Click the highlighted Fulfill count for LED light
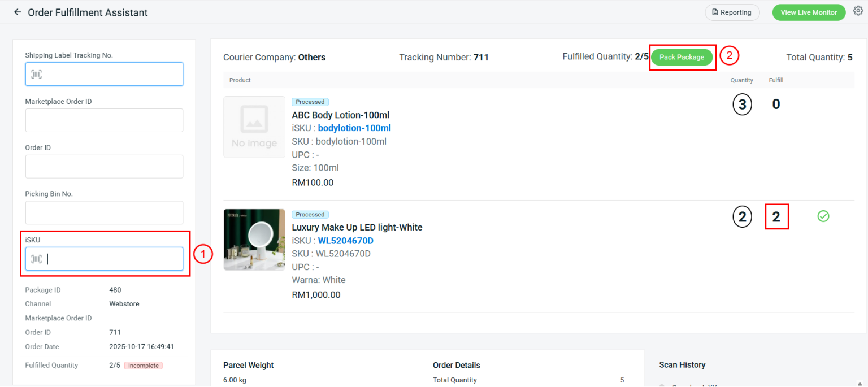The height and width of the screenshot is (387, 868). coord(776,216)
